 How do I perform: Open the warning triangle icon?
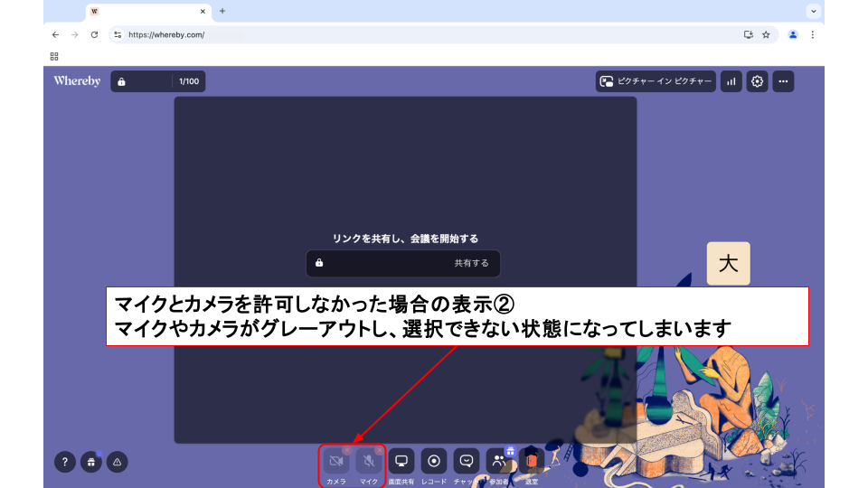click(x=117, y=462)
